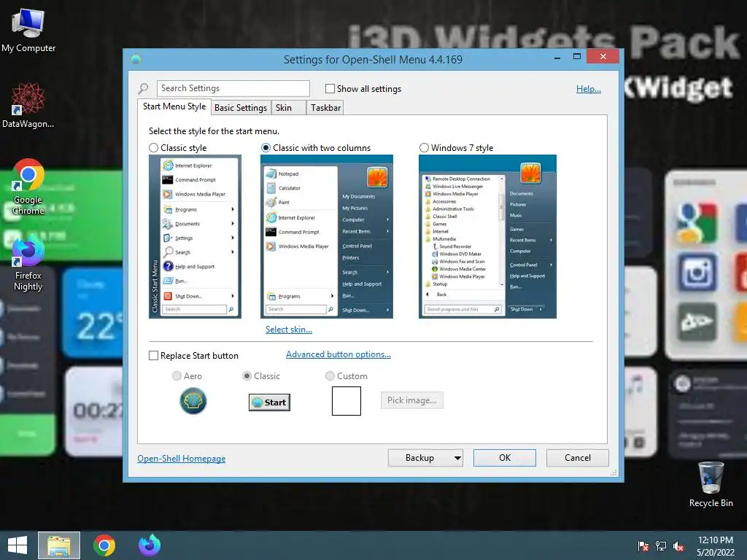Viewport: 747px width, 560px height.
Task: Click the Action Center flag tray icon
Action: coord(643,545)
